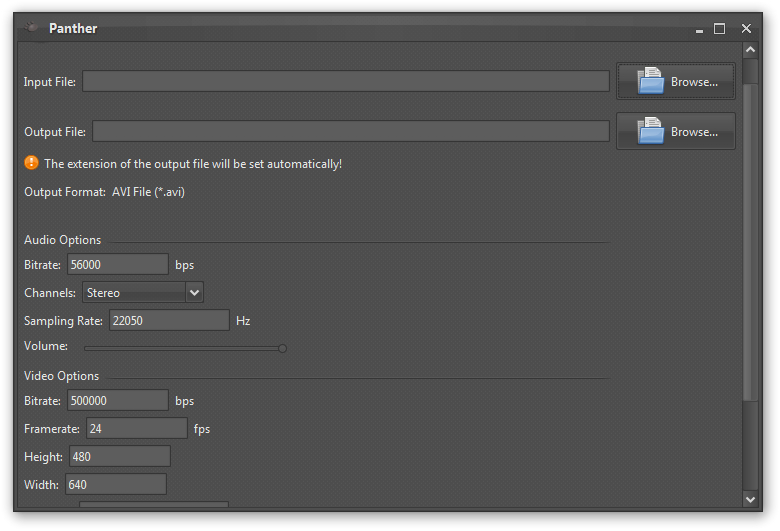This screenshot has height=531, width=780.
Task: Click the orange warning icon
Action: pos(31,163)
